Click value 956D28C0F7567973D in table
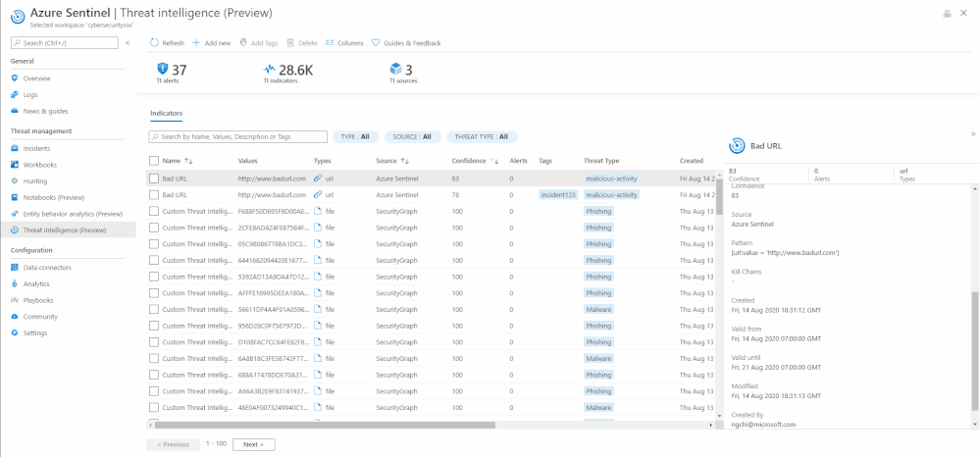The image size is (980, 457). pos(273,326)
